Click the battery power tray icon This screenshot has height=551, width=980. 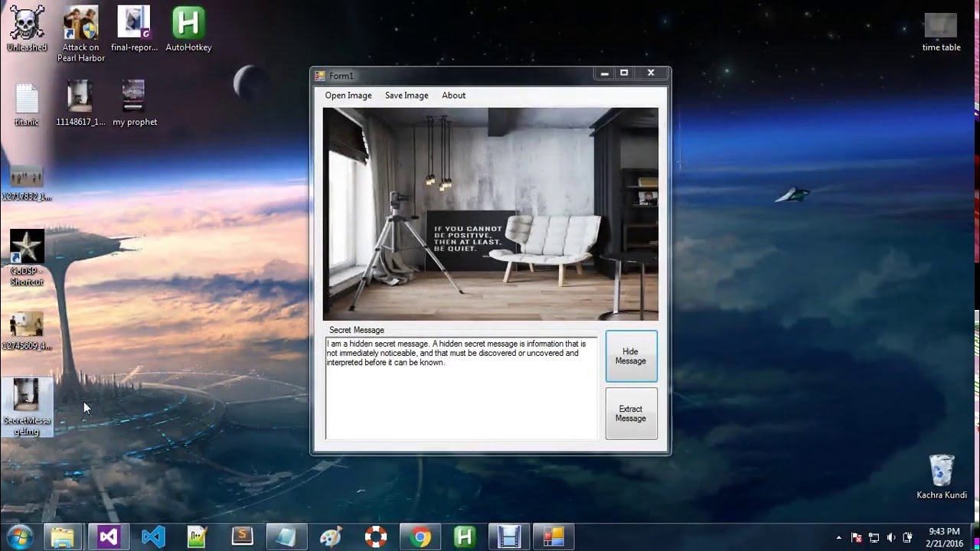pyautogui.click(x=908, y=537)
